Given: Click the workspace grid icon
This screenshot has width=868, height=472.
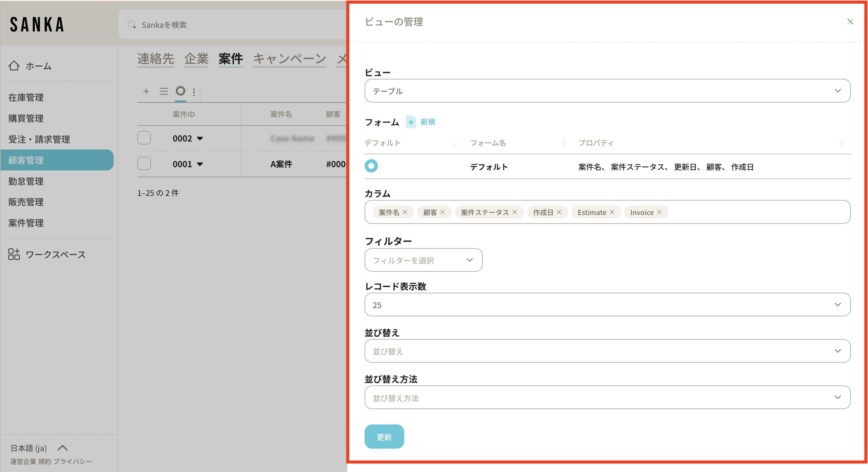Looking at the screenshot, I should 14,254.
